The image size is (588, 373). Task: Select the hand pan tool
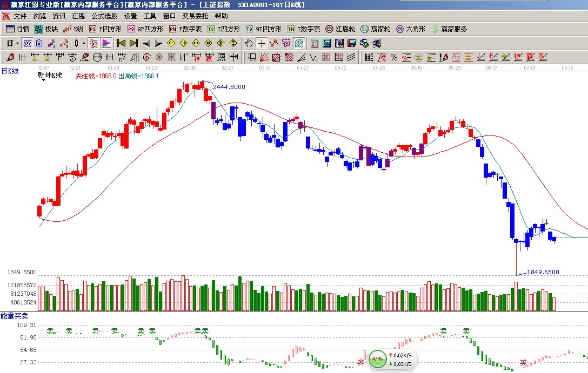point(249,43)
